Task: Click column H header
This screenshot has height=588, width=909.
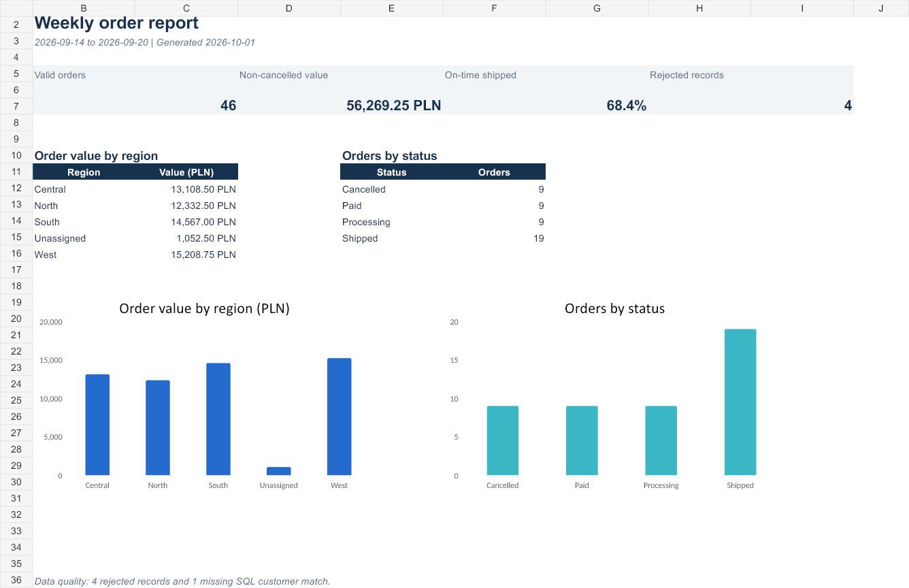Action: click(699, 8)
